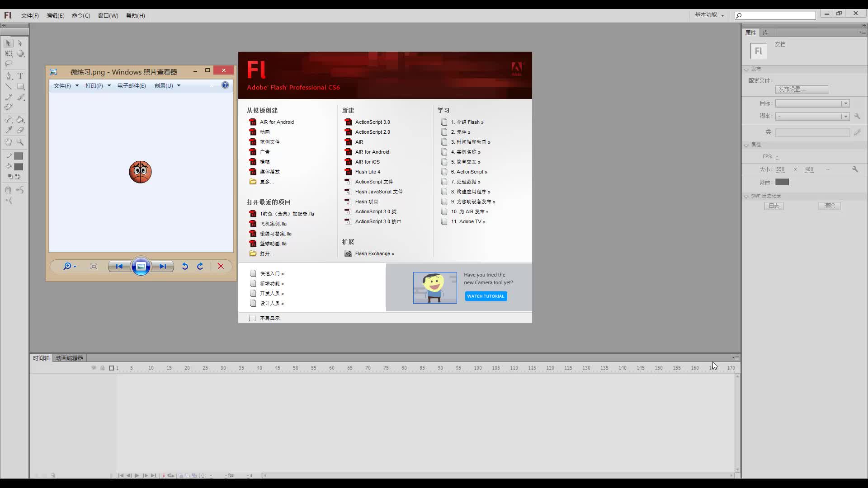Click the 发布设置 button
Viewport: 868px width, 488px height.
click(x=802, y=89)
